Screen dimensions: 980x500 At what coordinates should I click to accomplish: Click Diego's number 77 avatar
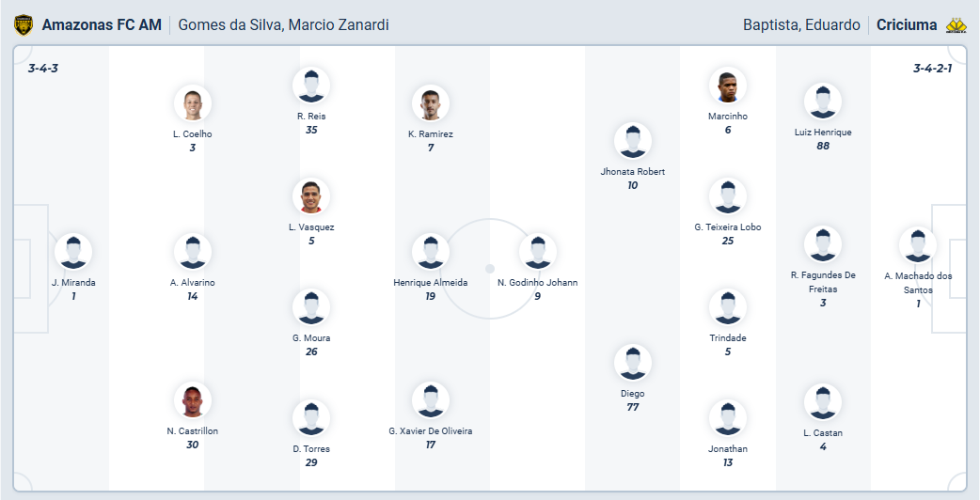tap(632, 363)
